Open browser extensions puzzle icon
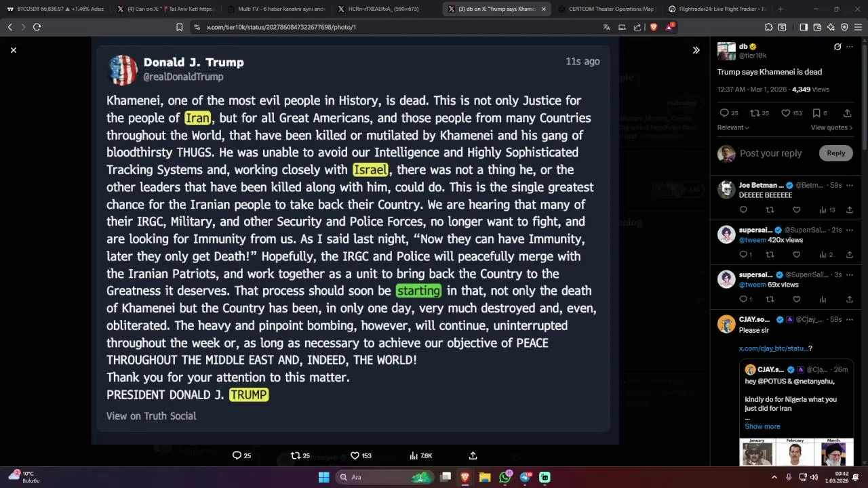This screenshot has width=868, height=488. coord(768,27)
